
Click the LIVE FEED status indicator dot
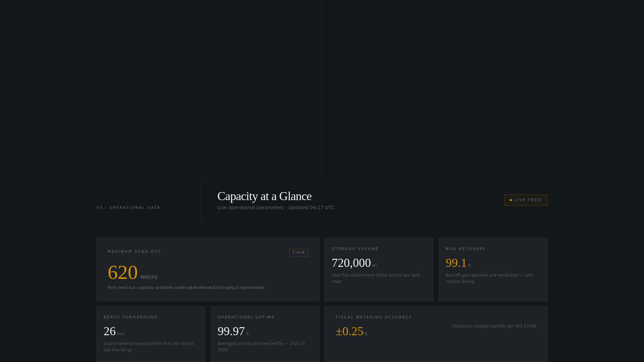coord(511,200)
